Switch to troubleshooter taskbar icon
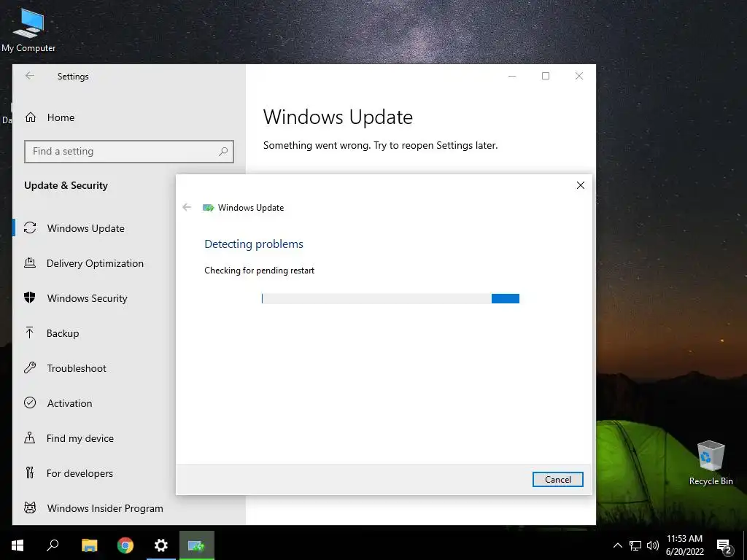The width and height of the screenshot is (747, 560). point(197,545)
